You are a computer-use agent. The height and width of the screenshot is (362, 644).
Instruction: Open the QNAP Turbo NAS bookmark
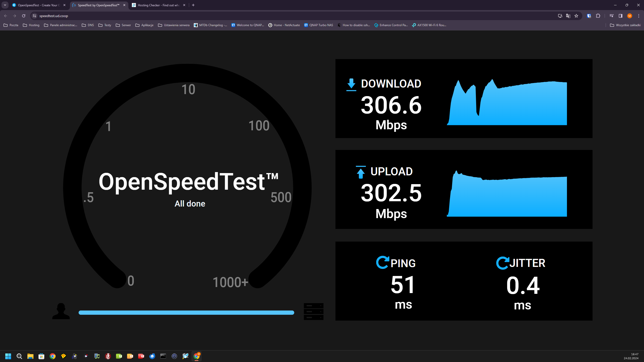click(x=318, y=25)
